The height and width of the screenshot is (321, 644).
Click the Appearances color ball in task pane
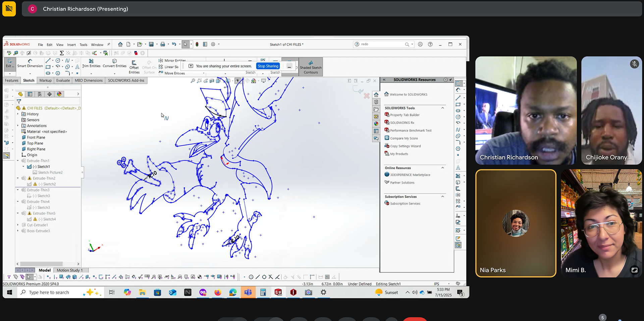point(376,124)
